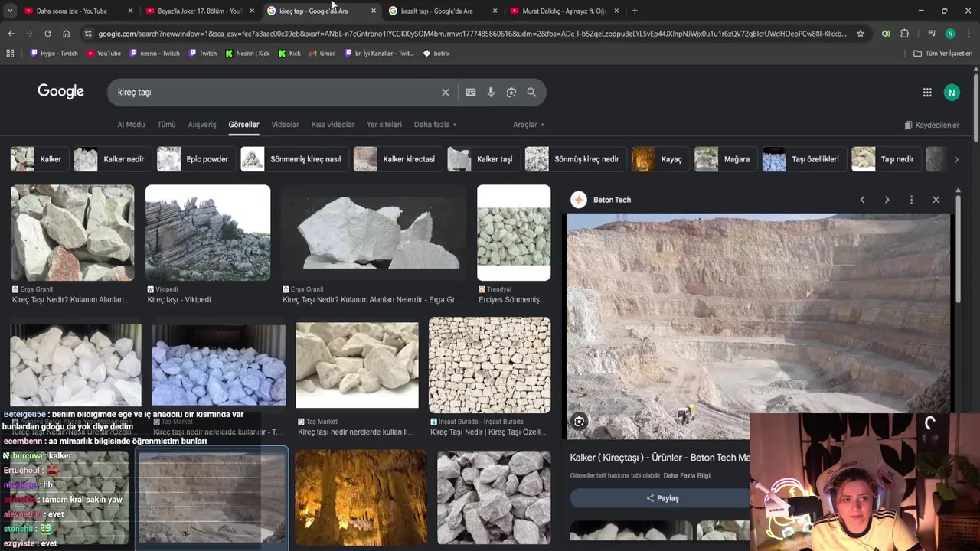980x551 pixels.
Task: Open the tab search dropdown arrow
Action: (9, 11)
